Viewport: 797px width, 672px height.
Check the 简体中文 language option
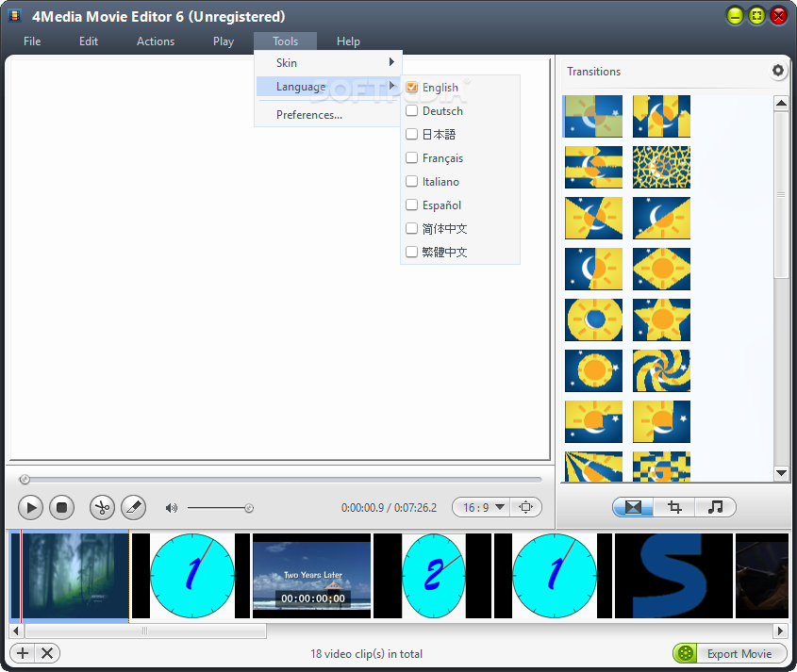click(x=411, y=229)
